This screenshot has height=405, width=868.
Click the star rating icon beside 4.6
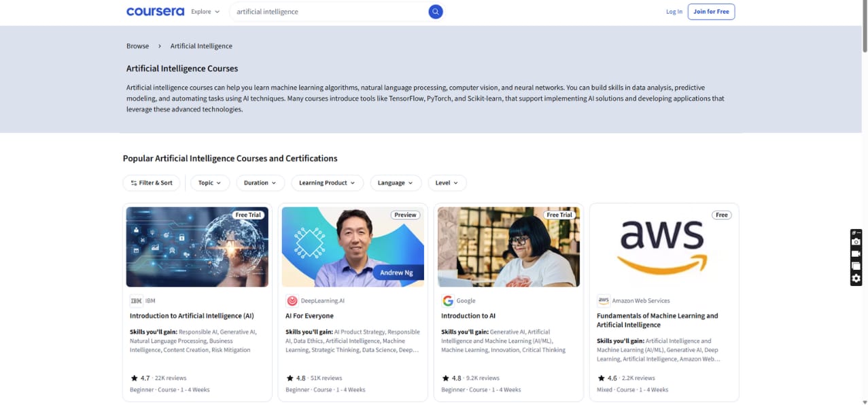(x=601, y=378)
